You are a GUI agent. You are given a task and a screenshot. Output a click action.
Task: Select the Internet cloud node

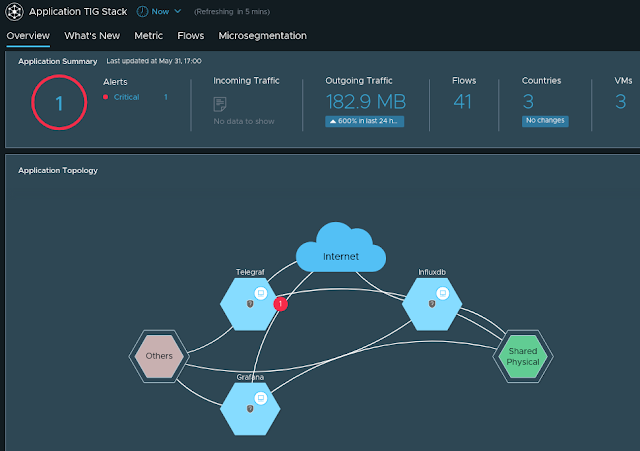(341, 249)
